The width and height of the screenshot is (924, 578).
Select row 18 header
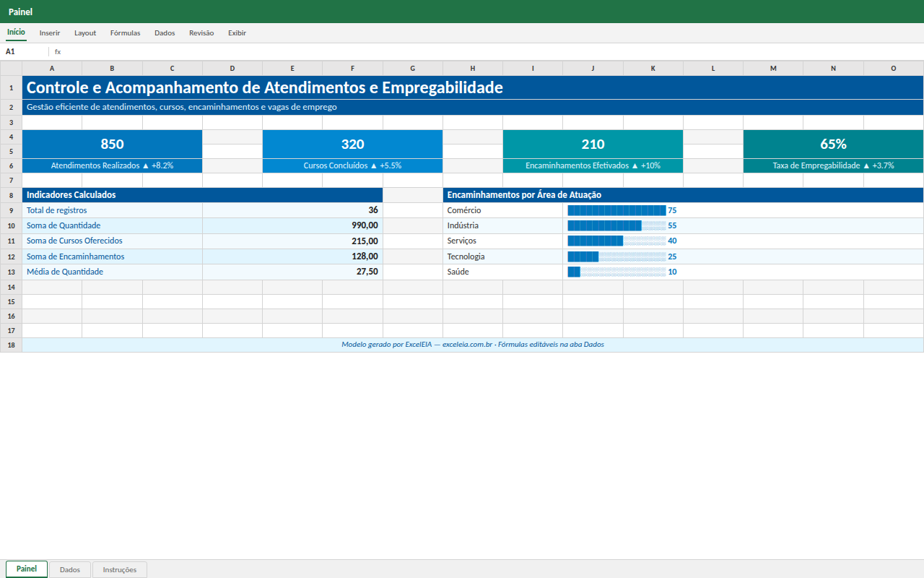(11, 345)
